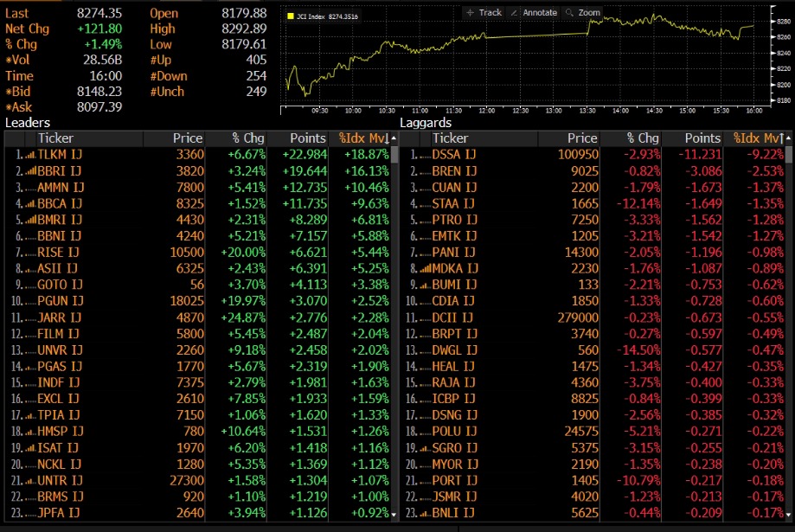Click the bars icon next to MDKA IJ

tap(424, 269)
